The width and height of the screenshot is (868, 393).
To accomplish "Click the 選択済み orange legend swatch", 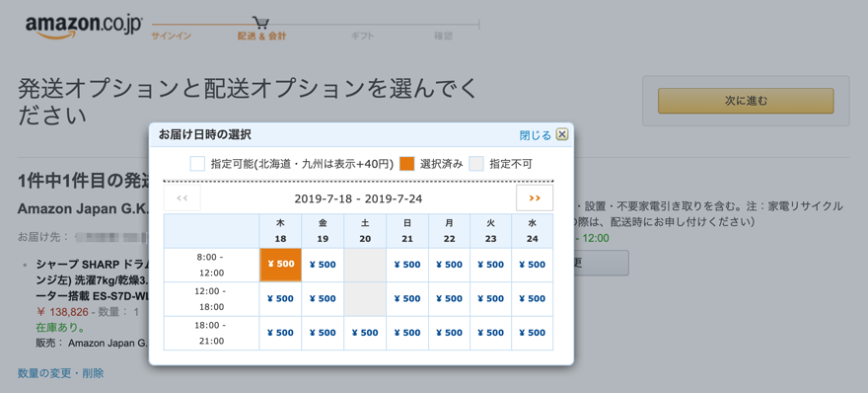I will (406, 164).
